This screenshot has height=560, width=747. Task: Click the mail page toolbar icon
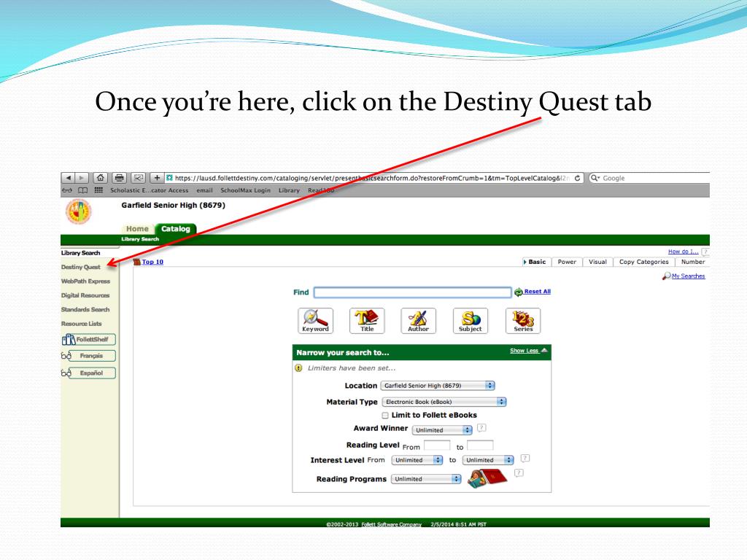pyautogui.click(x=138, y=178)
